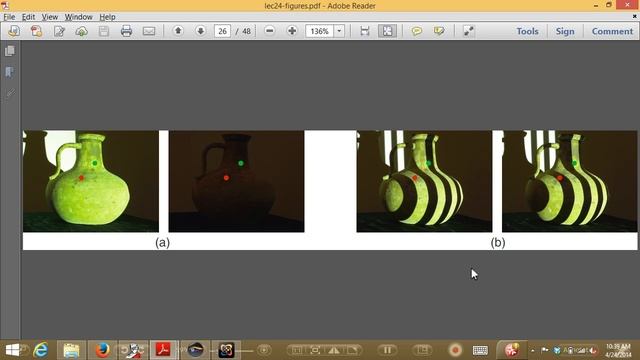Open the on-screen keyboard tray icon
The height and width of the screenshot is (360, 640).
(x=480, y=350)
